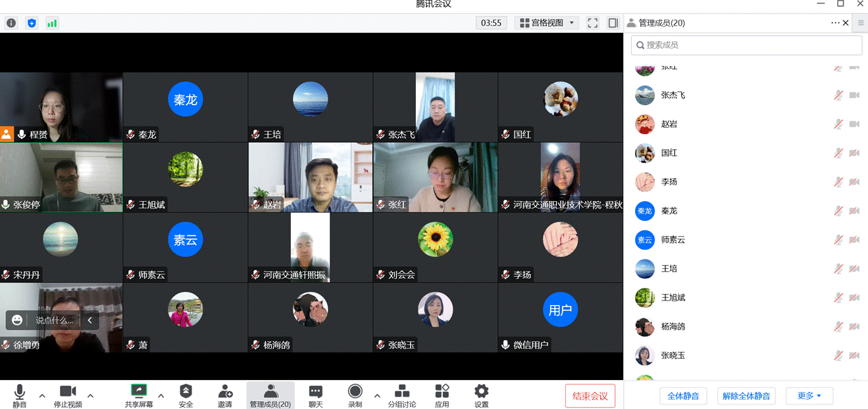Click the search members (搜索成员) field

click(x=746, y=45)
